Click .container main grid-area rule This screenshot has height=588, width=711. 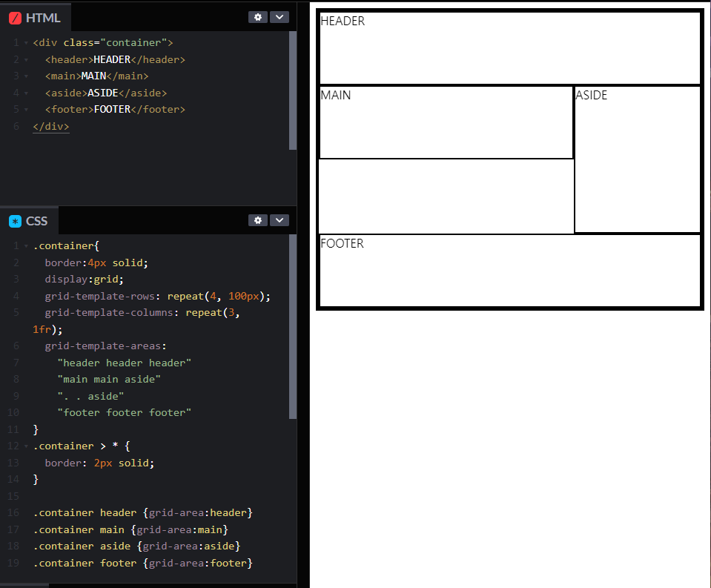(x=130, y=529)
